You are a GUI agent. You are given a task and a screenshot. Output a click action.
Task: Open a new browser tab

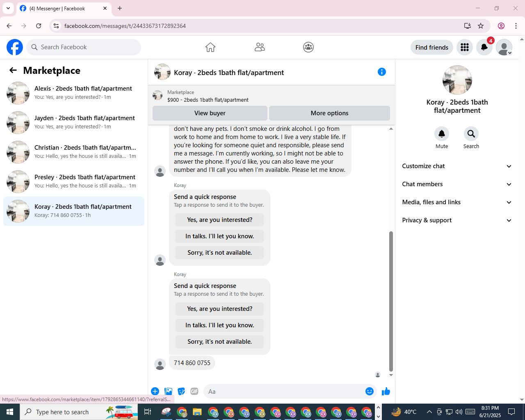point(120,8)
